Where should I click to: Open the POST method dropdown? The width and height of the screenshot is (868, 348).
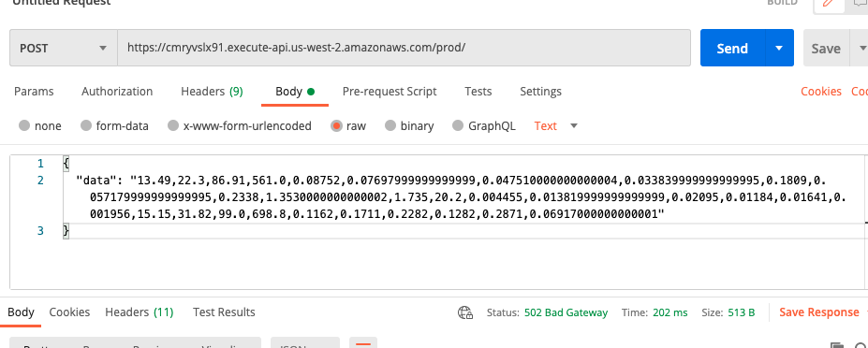coord(64,48)
